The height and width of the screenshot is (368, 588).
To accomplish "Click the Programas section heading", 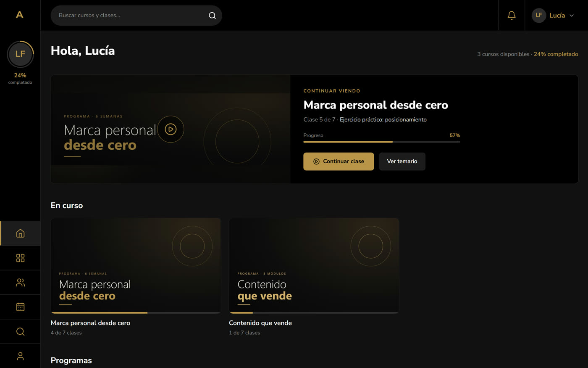I will (71, 360).
